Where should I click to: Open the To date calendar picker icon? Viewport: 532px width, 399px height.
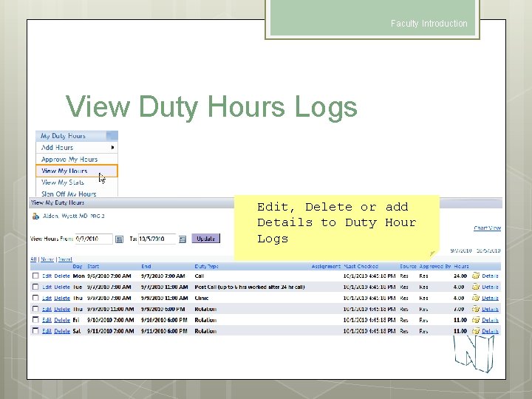tap(183, 239)
